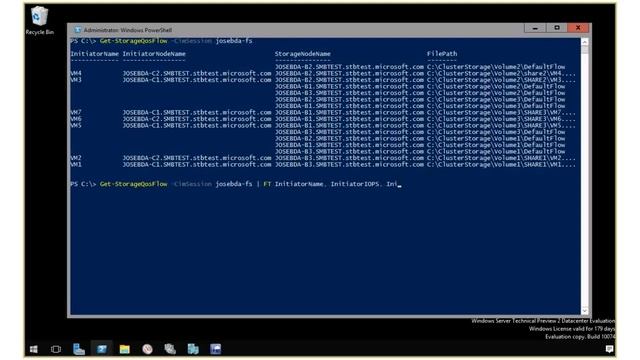The height and width of the screenshot is (360, 640).
Task: Click the scrollbar up arrow in PowerShell
Action: 584,42
